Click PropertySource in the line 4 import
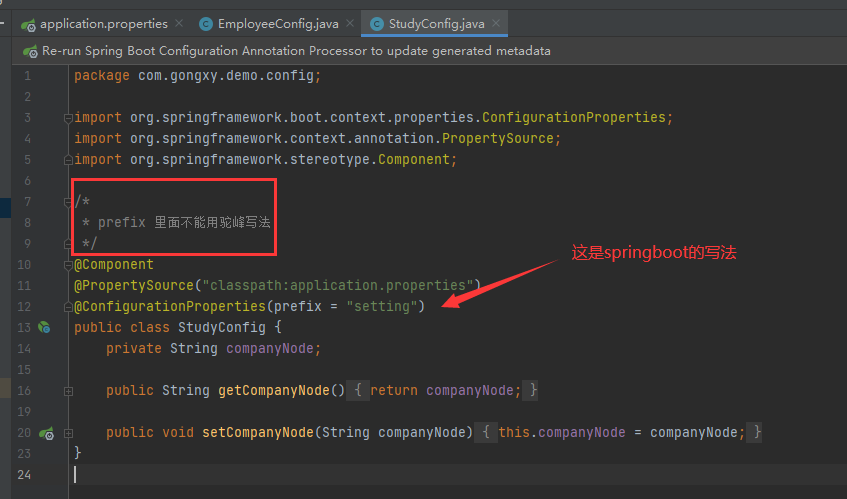The height and width of the screenshot is (499, 847). coord(498,139)
